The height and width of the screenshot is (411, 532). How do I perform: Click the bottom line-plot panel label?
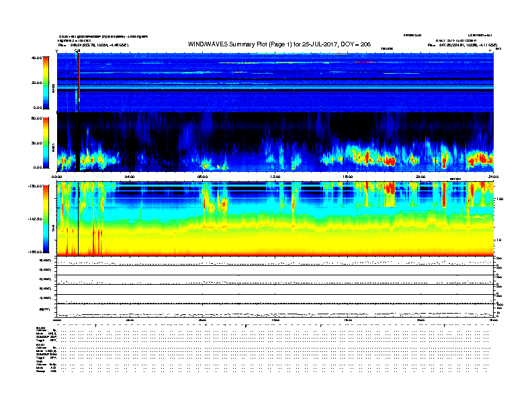pos(44,310)
